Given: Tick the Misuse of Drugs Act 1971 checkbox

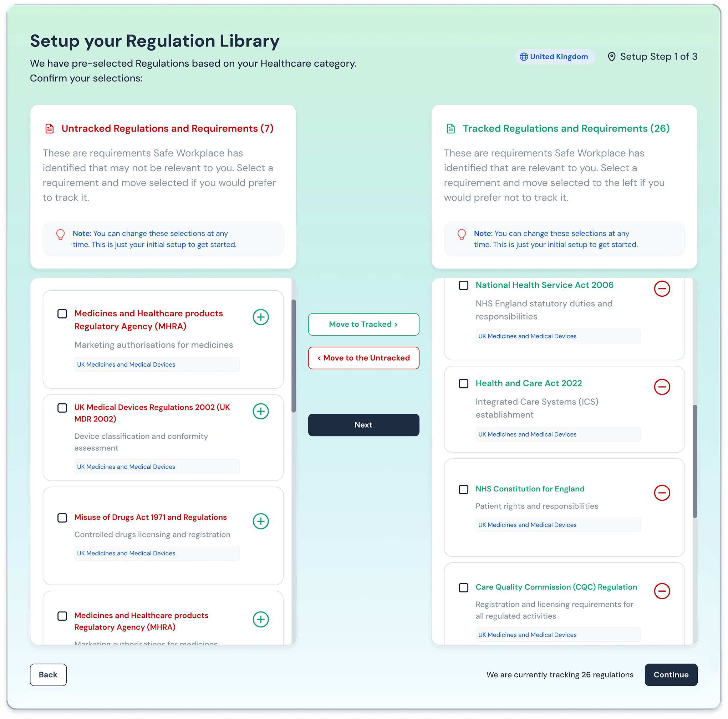Looking at the screenshot, I should click(62, 518).
